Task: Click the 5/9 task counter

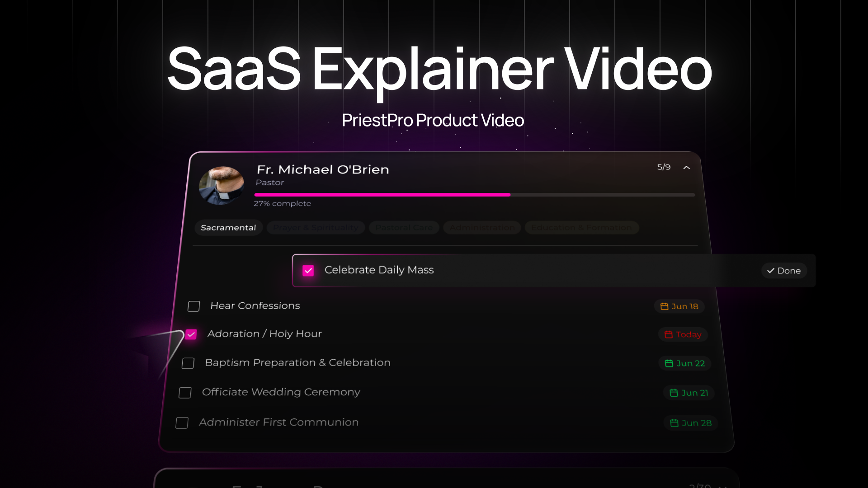Action: click(664, 167)
